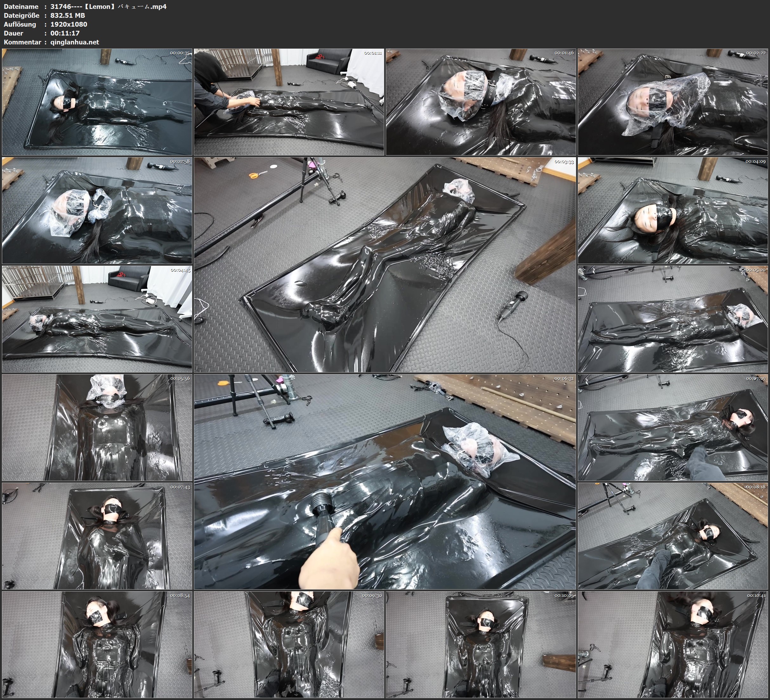Click the 00:02:22 frame thumbnail

tap(673, 102)
